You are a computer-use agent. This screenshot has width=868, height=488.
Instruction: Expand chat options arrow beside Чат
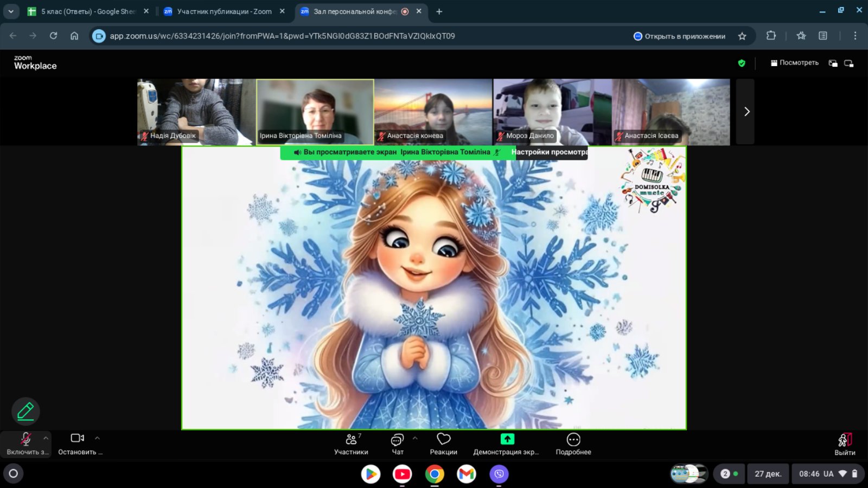coord(415,438)
